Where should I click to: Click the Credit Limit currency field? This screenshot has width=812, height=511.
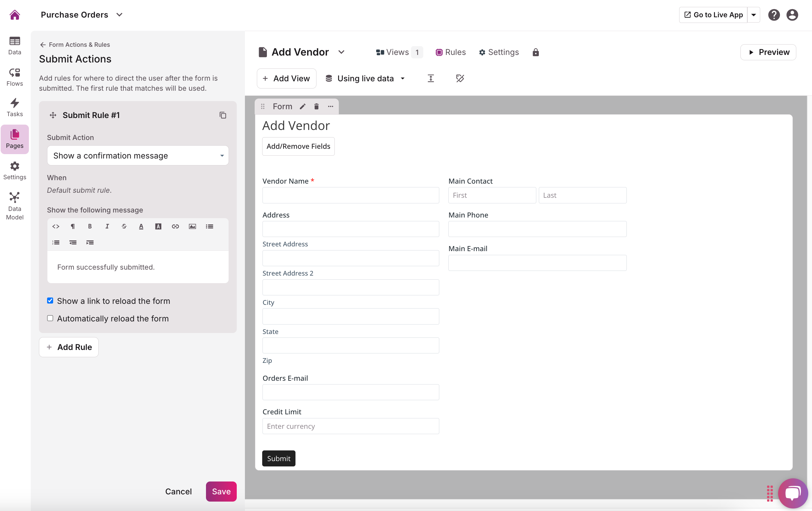[x=351, y=426]
